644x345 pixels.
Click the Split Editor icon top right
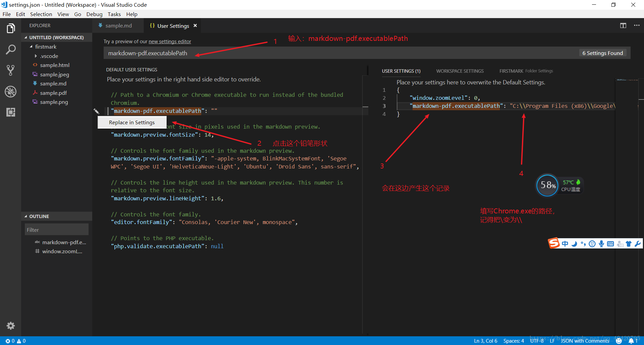[x=623, y=25]
